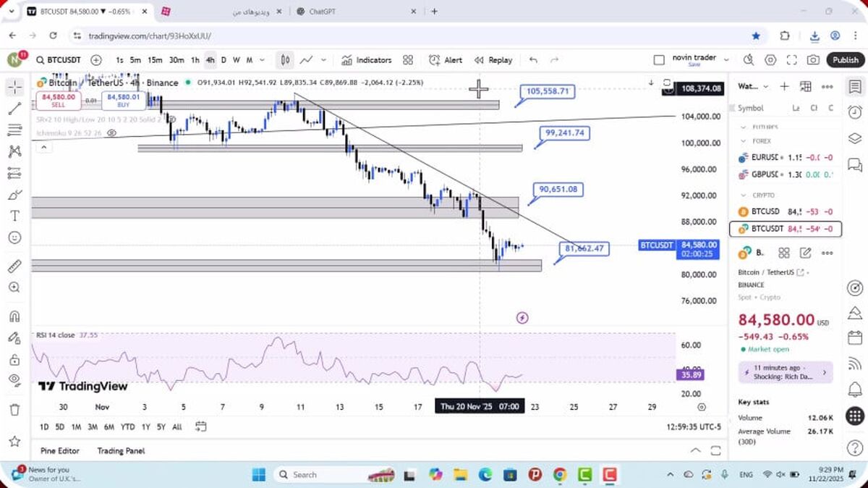868x488 pixels.
Task: Switch to the 1s timeframe
Action: pos(119,60)
